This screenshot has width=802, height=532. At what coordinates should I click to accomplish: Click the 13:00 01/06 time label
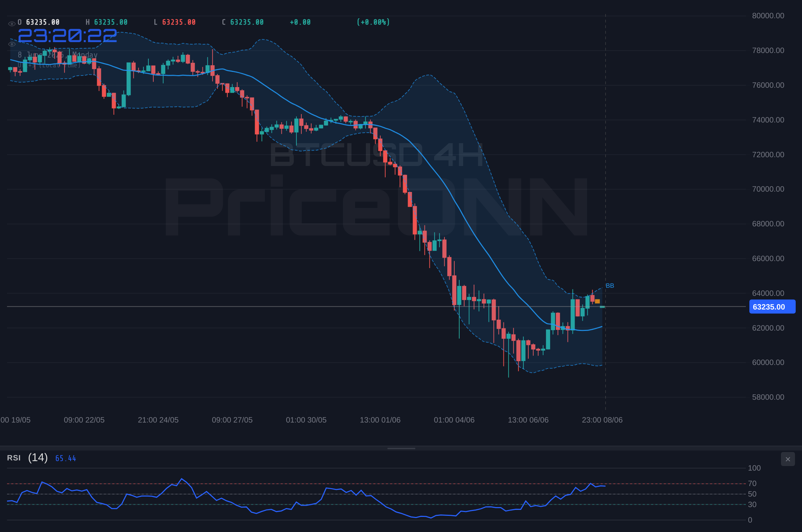pyautogui.click(x=380, y=420)
